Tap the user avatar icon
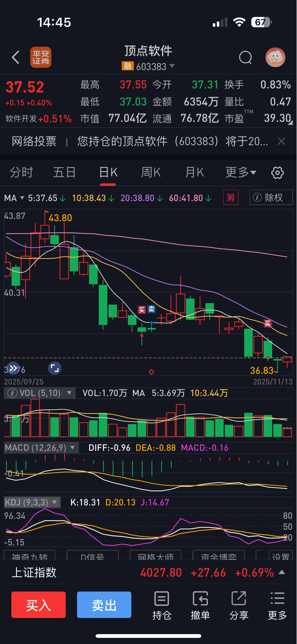The height and width of the screenshot is (644, 297). (x=275, y=57)
